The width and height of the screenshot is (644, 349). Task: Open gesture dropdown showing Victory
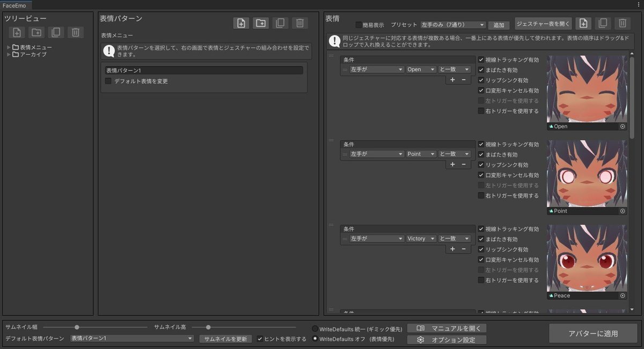pyautogui.click(x=421, y=238)
